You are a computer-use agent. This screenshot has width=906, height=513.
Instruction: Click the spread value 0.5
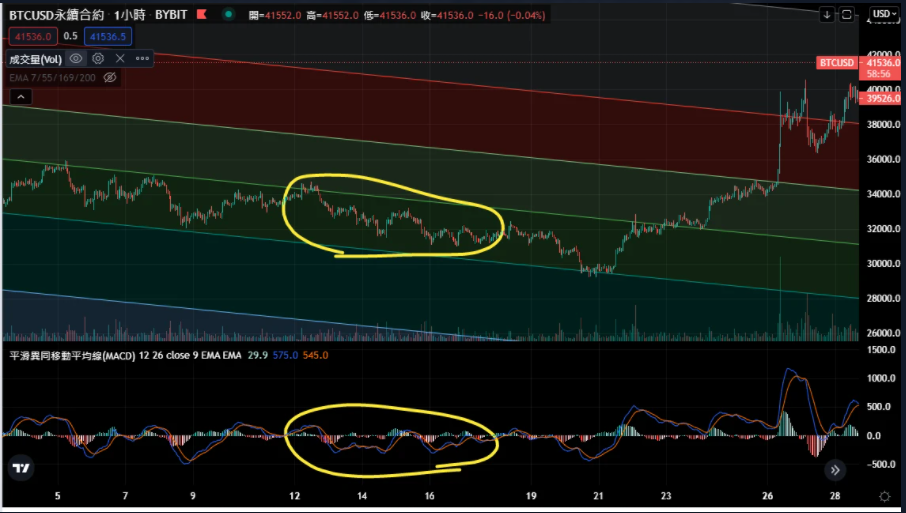[70, 36]
